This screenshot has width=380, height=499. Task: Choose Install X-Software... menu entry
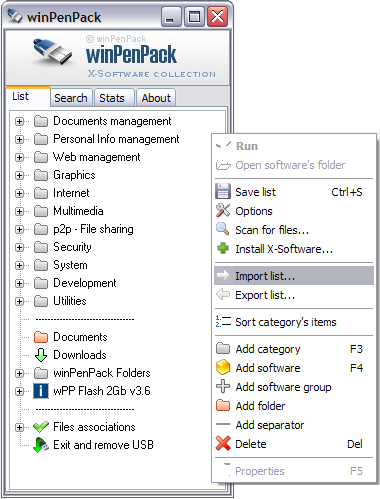[295, 249]
